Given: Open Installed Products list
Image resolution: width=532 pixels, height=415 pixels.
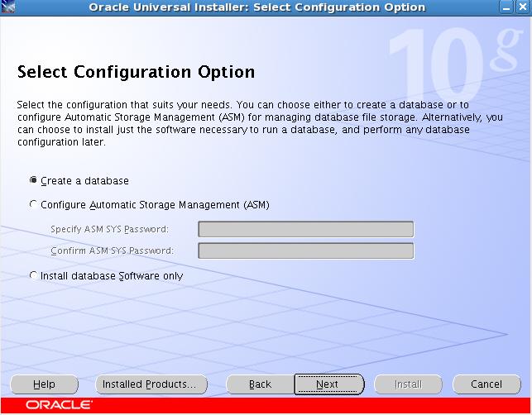Looking at the screenshot, I should pos(151,384).
